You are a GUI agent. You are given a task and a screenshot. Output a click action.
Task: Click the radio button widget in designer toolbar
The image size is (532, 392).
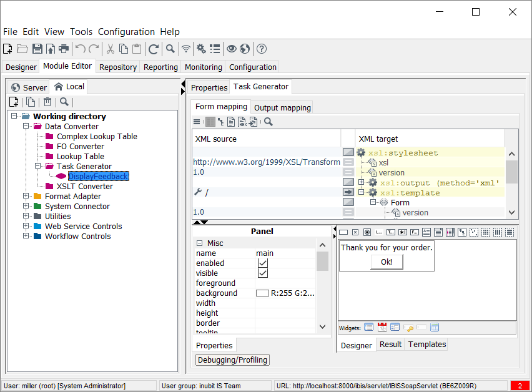(367, 232)
